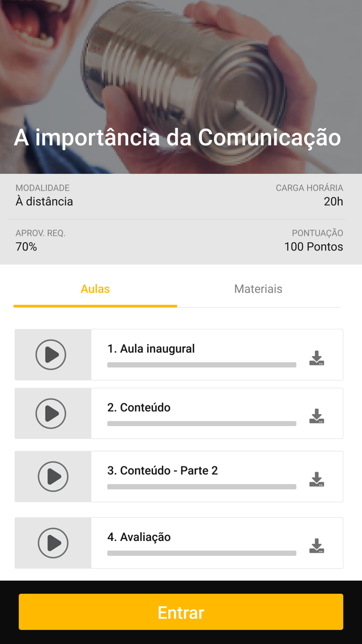Click the progress bar under Avaliação
The image size is (362, 644).
(201, 553)
